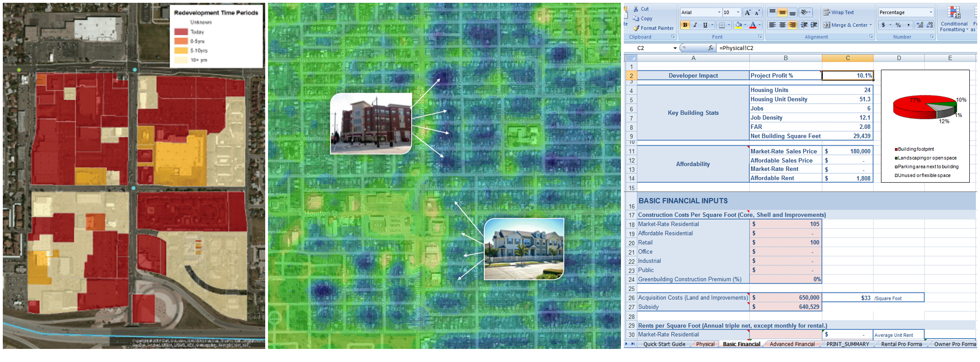Apply Percent Style icon
Screen dimensions: 980x362
point(898,25)
